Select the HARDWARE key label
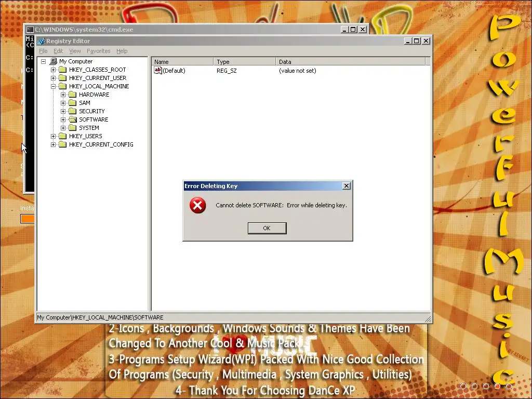The height and width of the screenshot is (399, 532). [94, 95]
